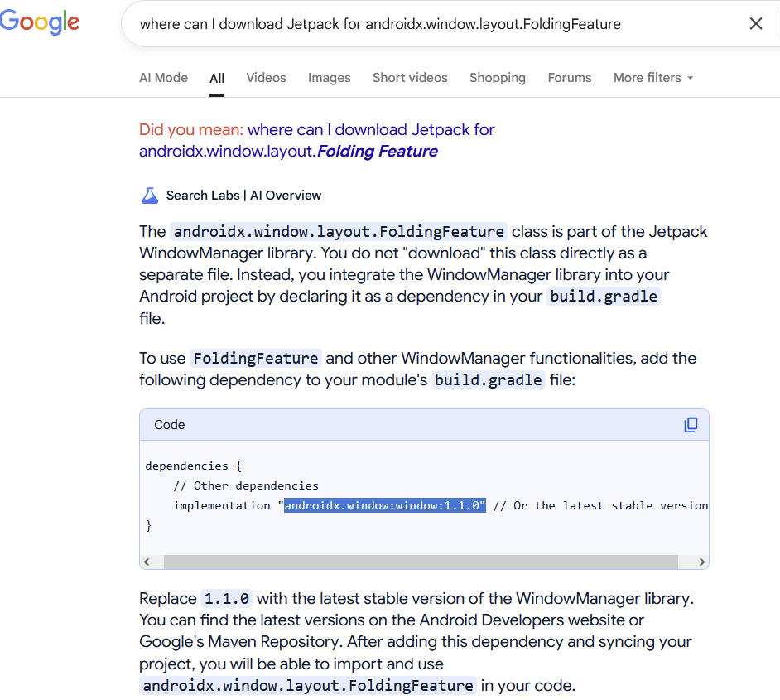The image size is (780, 700).
Task: Go to the Forums tab
Action: [x=570, y=78]
